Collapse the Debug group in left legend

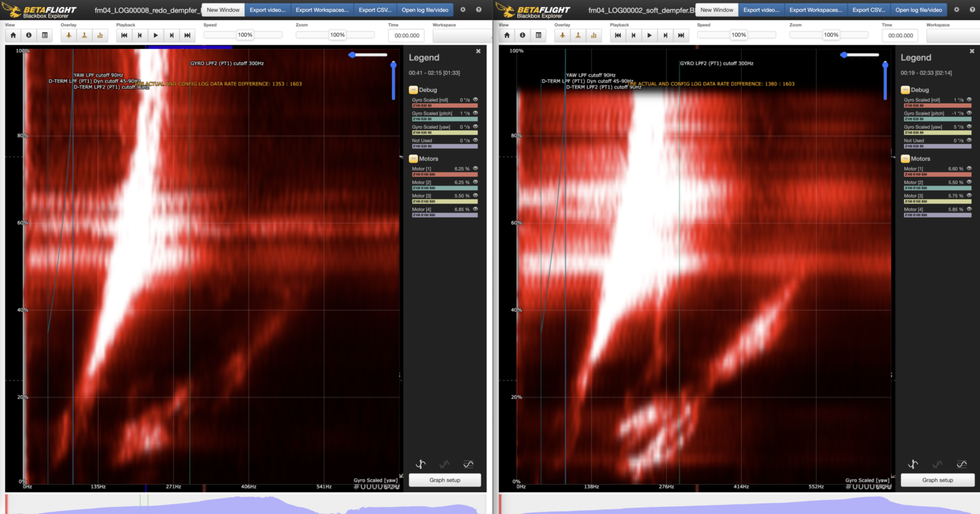point(414,90)
